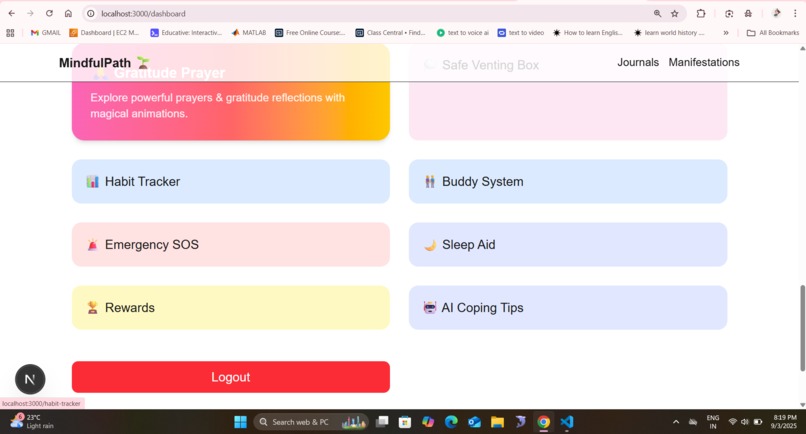Image resolution: width=806 pixels, height=434 pixels.
Task: Click the page vertical scrollbar thumb
Action: click(802, 328)
